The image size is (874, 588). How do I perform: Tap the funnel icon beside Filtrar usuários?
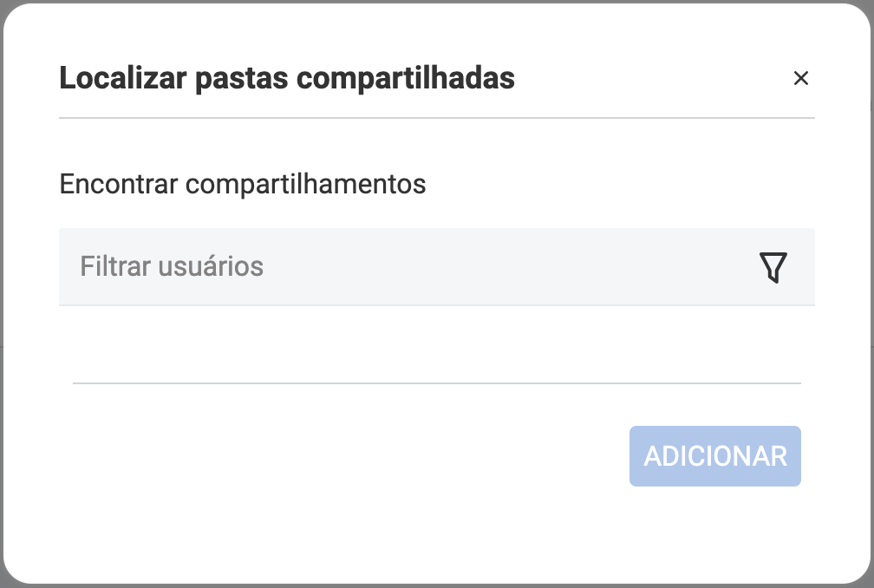tap(773, 267)
